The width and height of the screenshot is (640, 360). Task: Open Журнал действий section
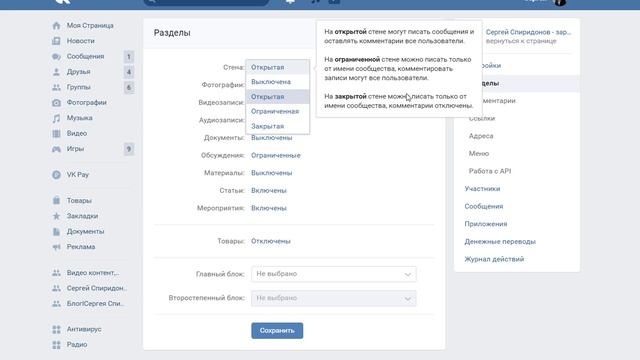click(x=494, y=259)
